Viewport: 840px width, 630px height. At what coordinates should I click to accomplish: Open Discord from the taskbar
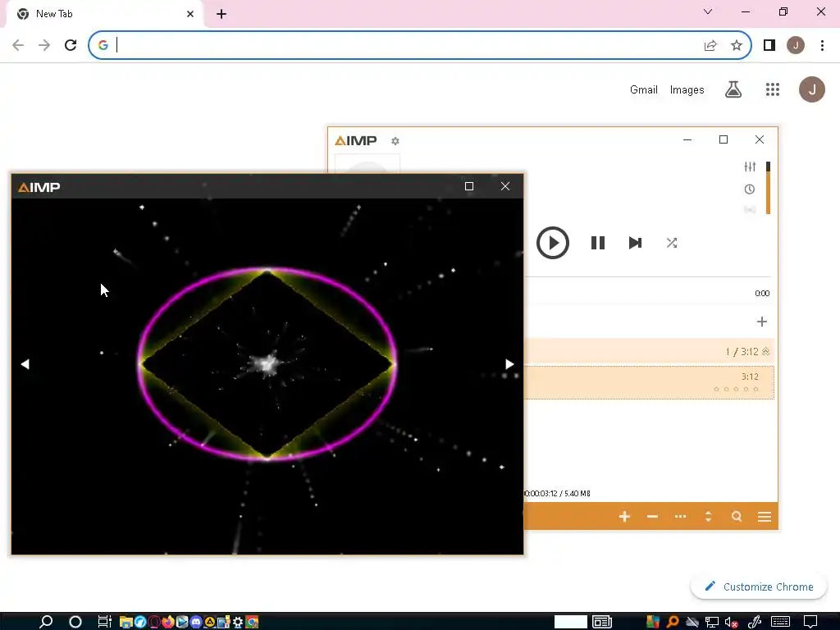point(196,622)
